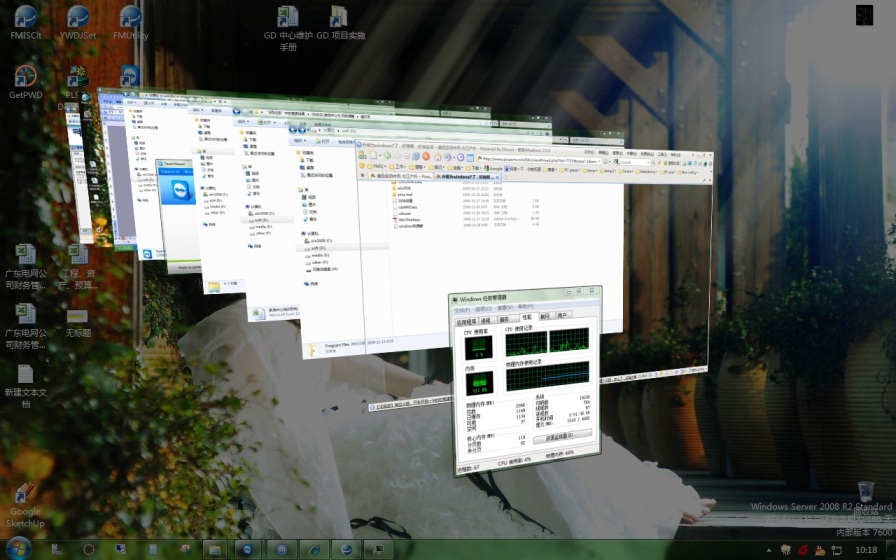Click the red stop button in Maxthon
896x560 pixels.
pos(426,156)
